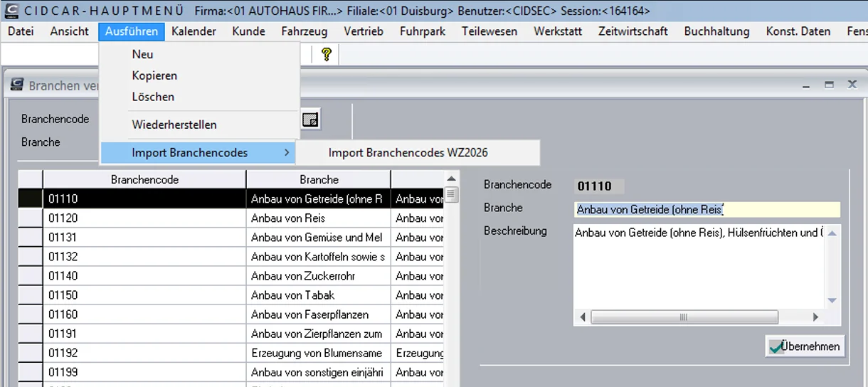The height and width of the screenshot is (387, 868).
Task: Click the Branchen window icon
Action: (16, 85)
